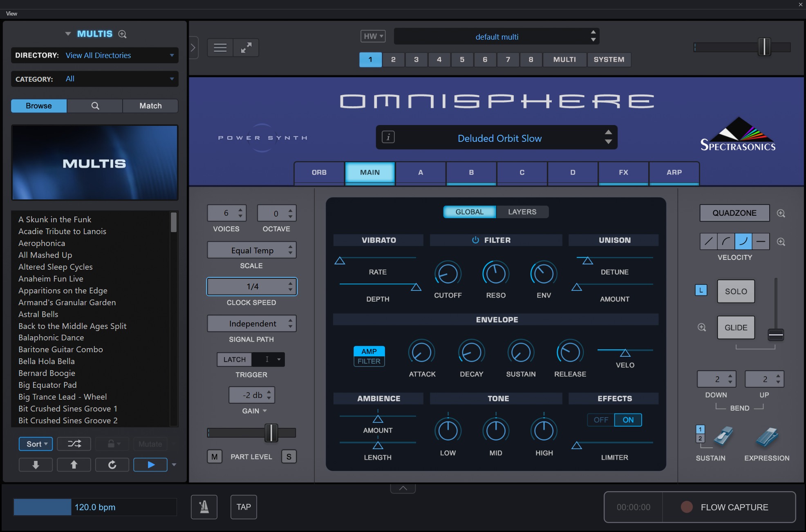This screenshot has width=806, height=532.
Task: Open the Signal Path 'Independent' dropdown
Action: tap(252, 323)
